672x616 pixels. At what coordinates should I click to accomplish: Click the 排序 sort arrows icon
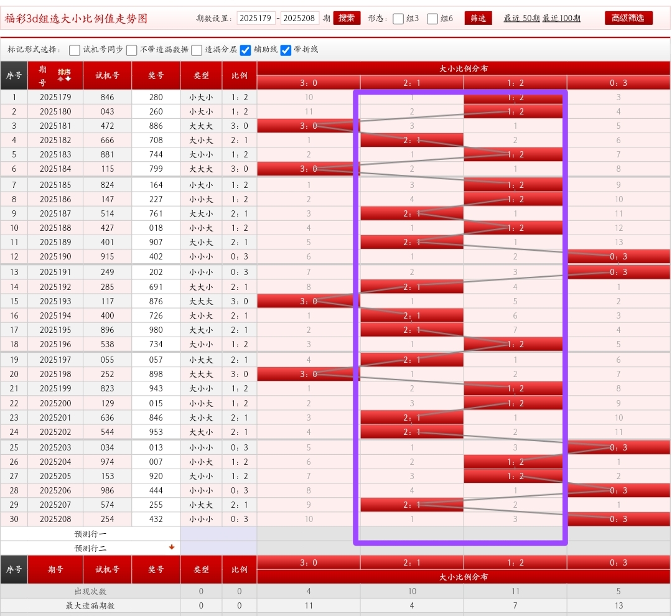64,75
